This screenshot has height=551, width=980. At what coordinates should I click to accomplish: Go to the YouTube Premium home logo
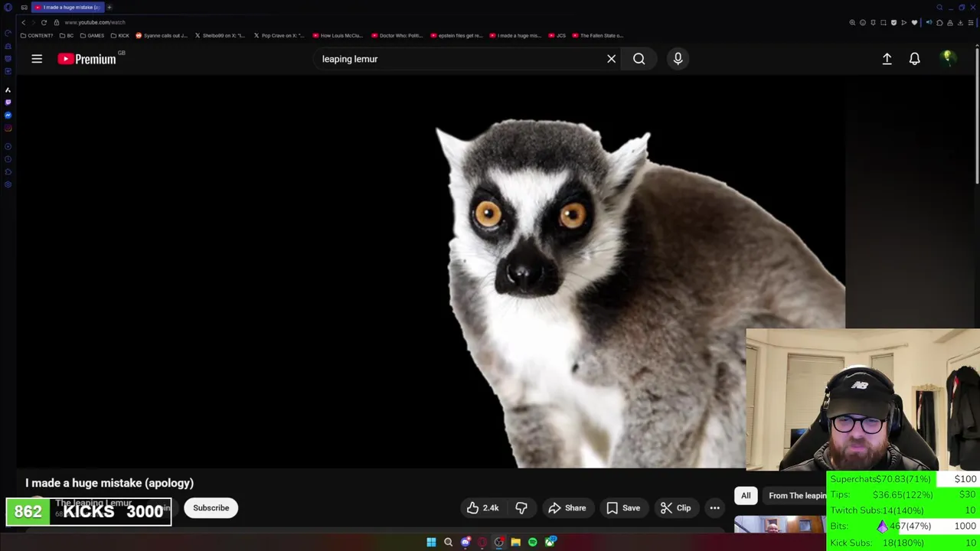click(87, 59)
